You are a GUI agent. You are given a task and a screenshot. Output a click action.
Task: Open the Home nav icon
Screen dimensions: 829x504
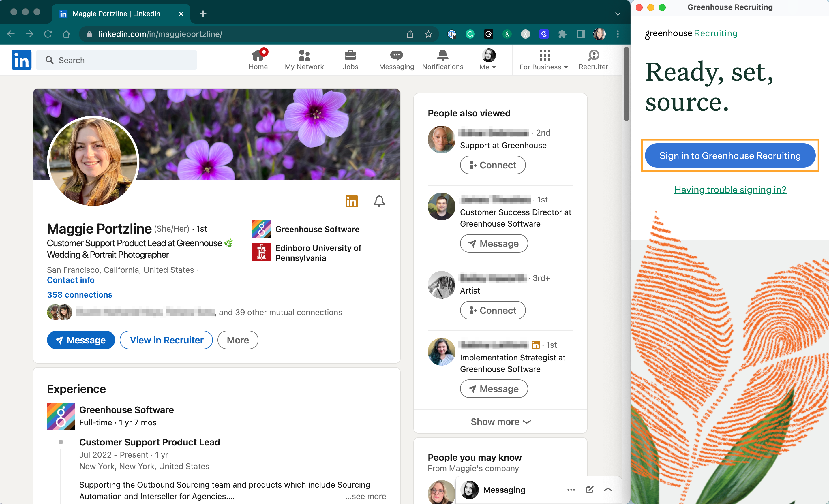258,59
